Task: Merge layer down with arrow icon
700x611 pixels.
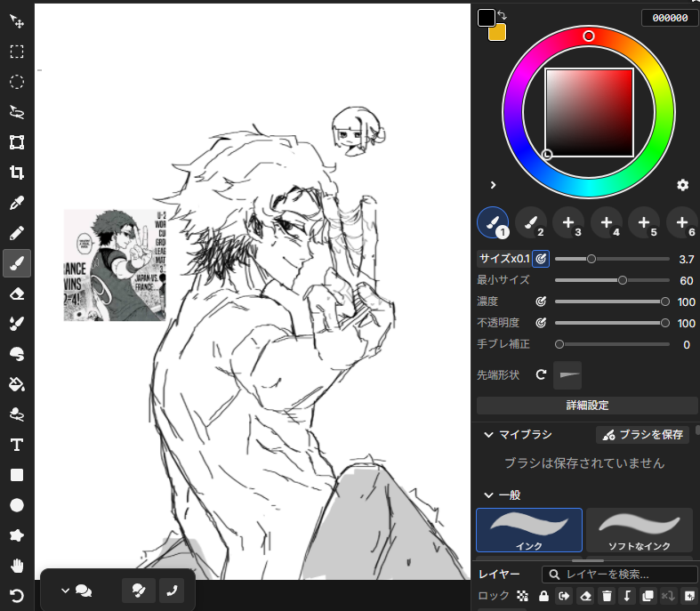Action: [627, 596]
